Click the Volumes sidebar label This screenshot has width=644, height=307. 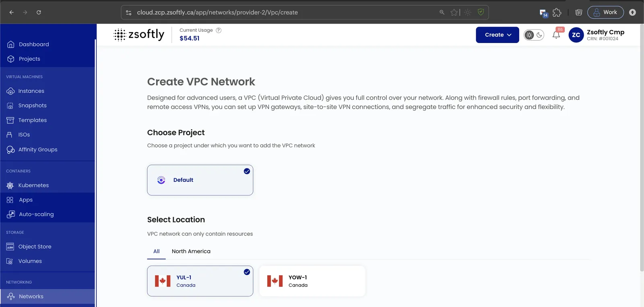coord(30,261)
